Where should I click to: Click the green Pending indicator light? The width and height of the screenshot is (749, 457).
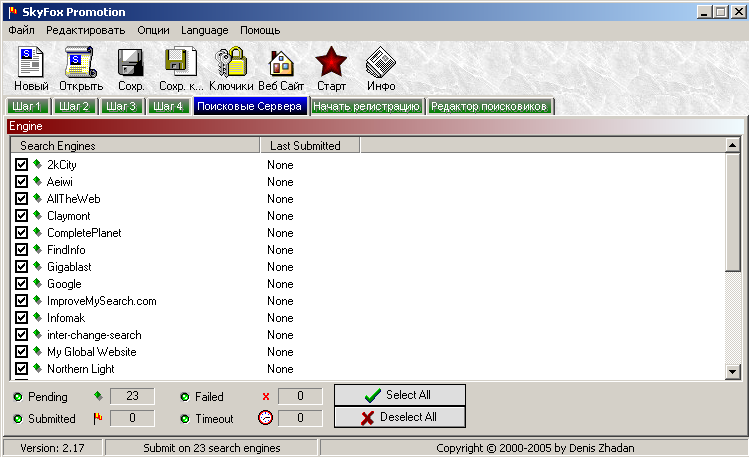tap(18, 396)
